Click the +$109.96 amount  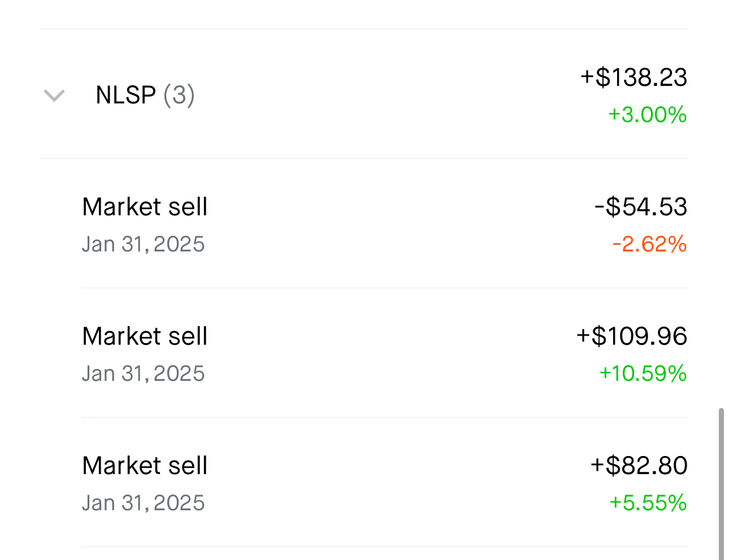(x=632, y=336)
